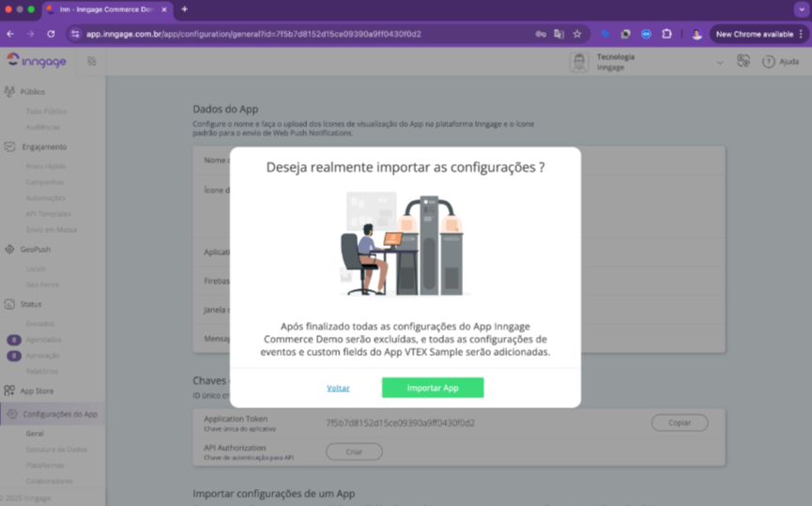This screenshot has width=812, height=506.
Task: Click the round blue extension icon
Action: click(x=646, y=34)
